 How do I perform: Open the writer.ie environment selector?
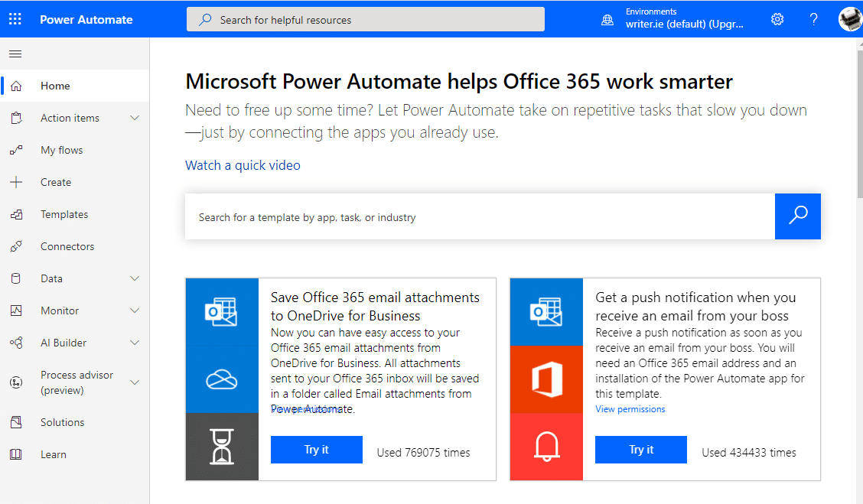684,24
